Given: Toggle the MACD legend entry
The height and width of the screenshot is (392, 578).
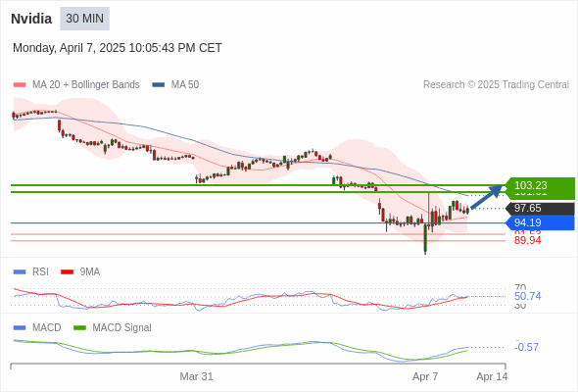Looking at the screenshot, I should (37, 327).
